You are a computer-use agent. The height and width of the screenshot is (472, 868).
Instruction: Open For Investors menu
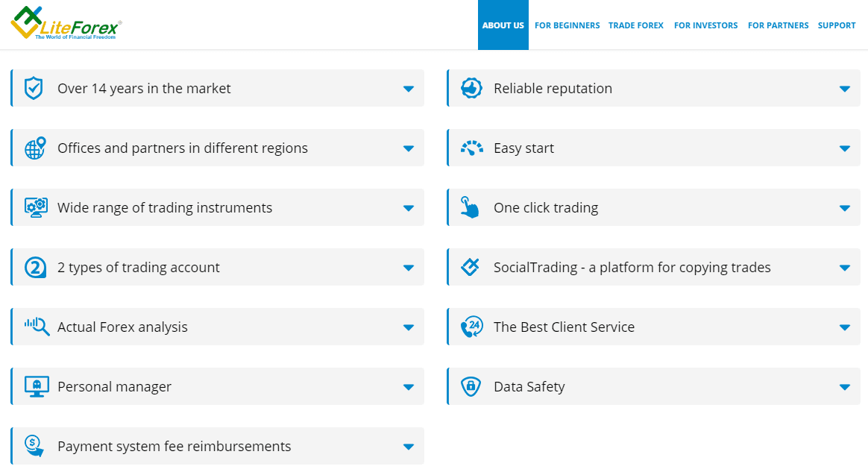[x=705, y=25]
